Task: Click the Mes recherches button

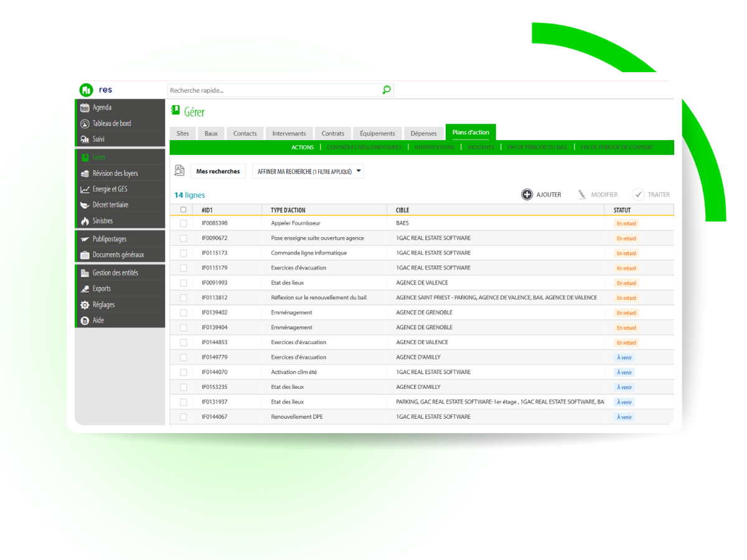Action: [218, 172]
